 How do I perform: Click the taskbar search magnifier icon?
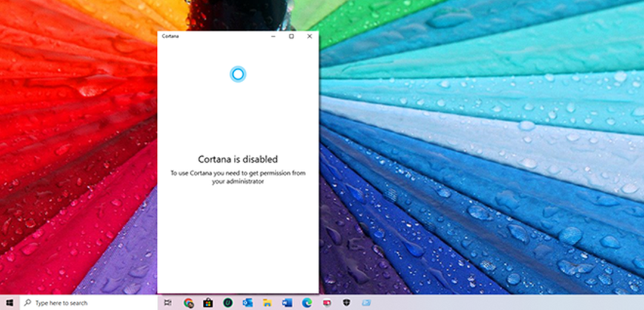[27, 303]
